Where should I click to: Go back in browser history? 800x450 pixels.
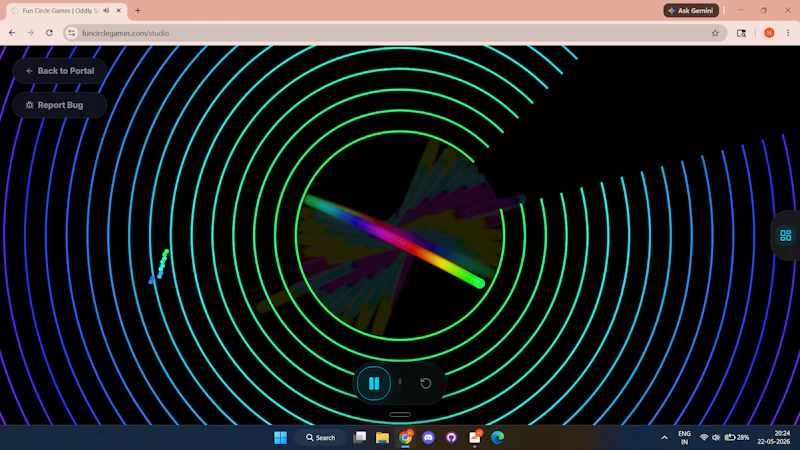click(x=12, y=33)
